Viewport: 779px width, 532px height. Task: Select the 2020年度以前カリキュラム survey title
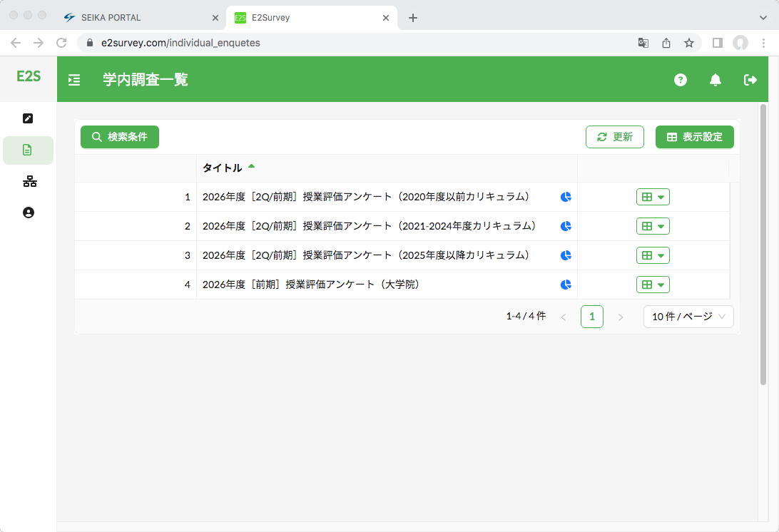pos(366,197)
